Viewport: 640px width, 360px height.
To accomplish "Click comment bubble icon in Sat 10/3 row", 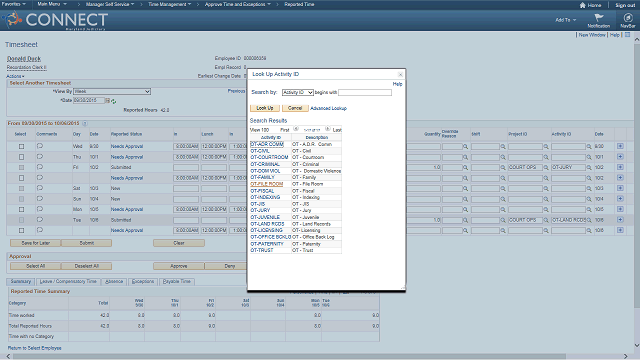I will click(40, 188).
